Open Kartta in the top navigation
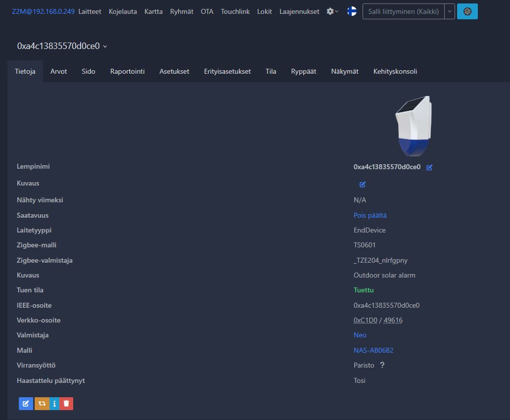The width and height of the screenshot is (510, 420). (x=153, y=11)
